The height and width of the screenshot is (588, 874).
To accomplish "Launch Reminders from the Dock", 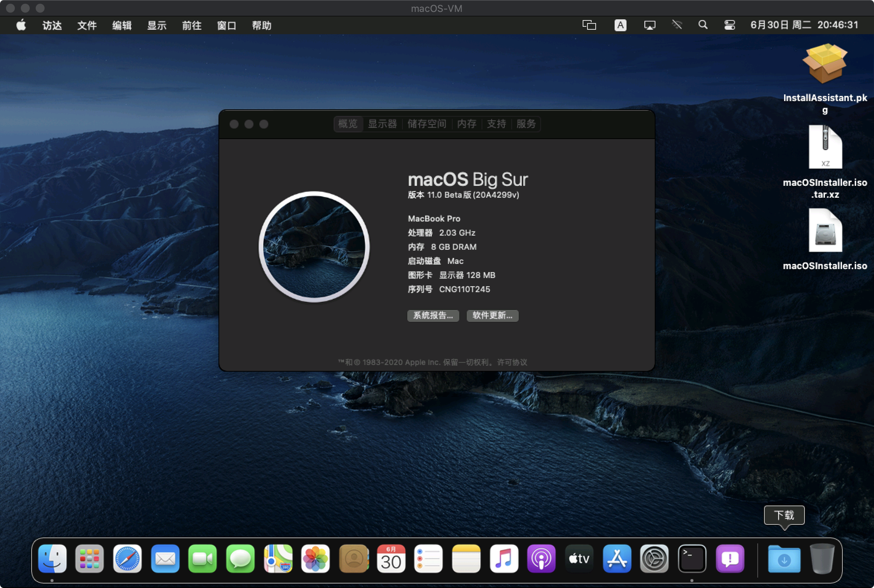I will [x=428, y=559].
